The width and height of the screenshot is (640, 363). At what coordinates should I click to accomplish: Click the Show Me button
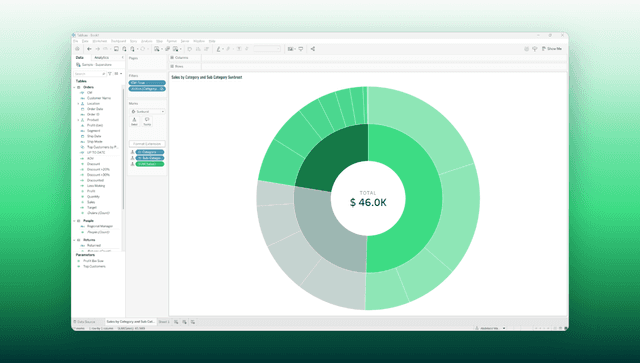552,49
